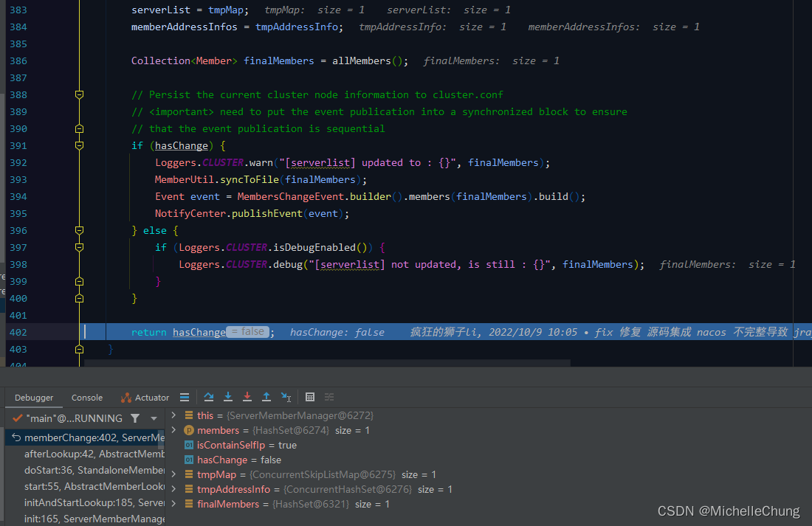
Task: Click the horizontal editor scrollbar
Action: pyautogui.click(x=327, y=363)
